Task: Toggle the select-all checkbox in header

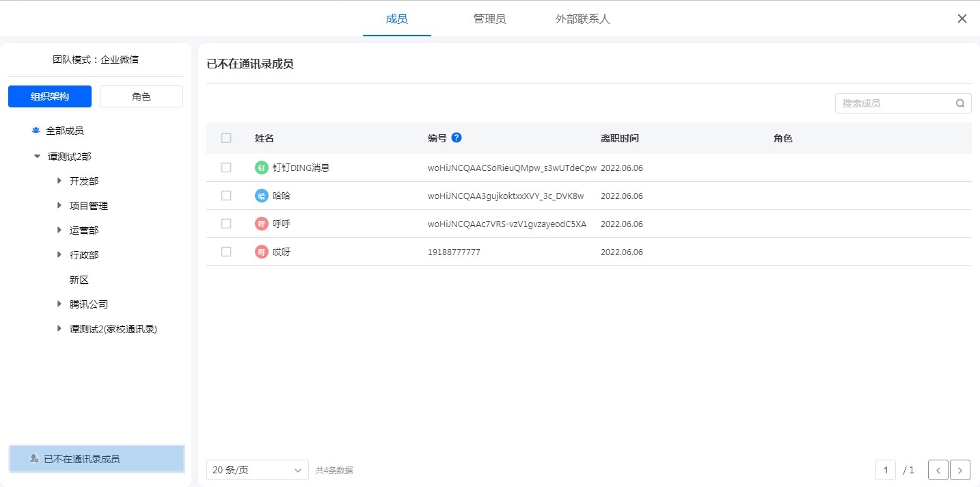Action: click(x=226, y=138)
